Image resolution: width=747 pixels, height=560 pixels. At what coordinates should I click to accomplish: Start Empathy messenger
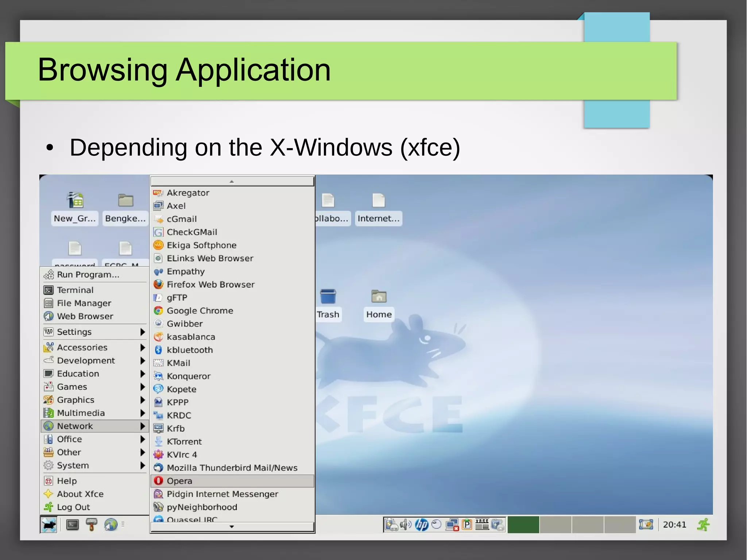pyautogui.click(x=232, y=271)
